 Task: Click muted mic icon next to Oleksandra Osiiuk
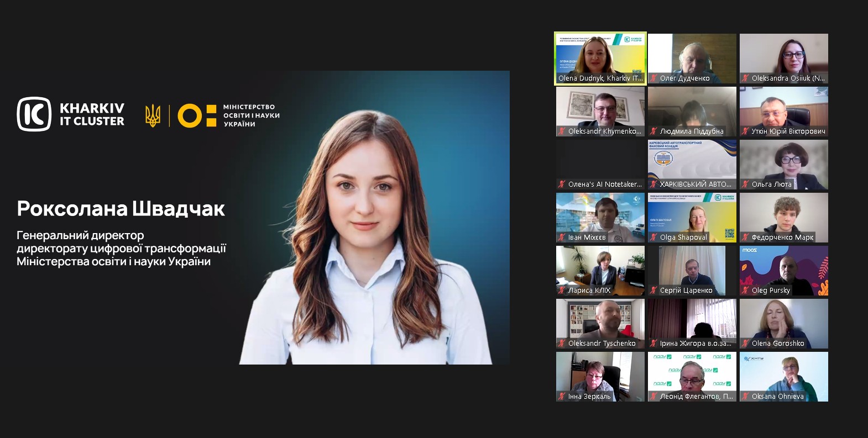coord(745,78)
